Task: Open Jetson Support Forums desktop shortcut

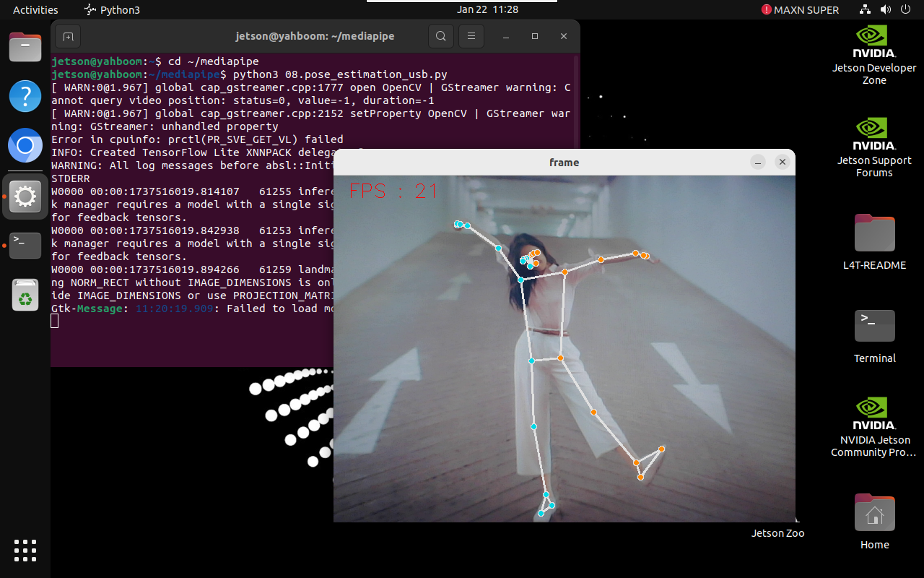Action: pyautogui.click(x=874, y=148)
